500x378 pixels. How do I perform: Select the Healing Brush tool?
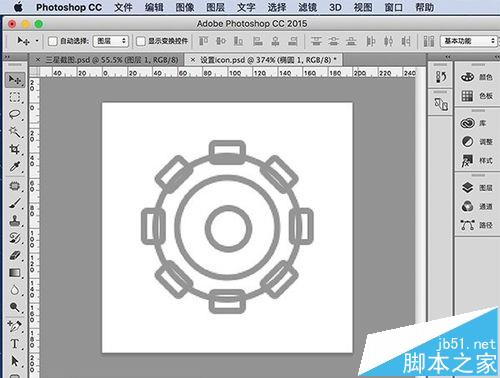(15, 186)
